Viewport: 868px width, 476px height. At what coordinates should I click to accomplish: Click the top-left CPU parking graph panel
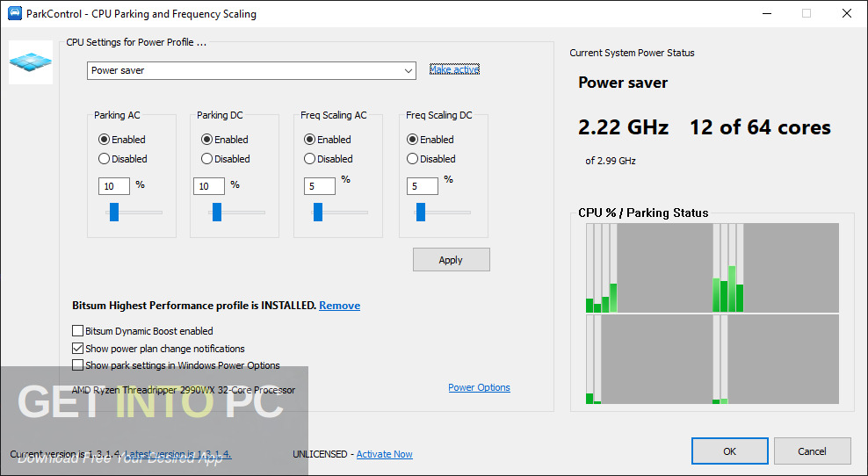click(x=648, y=268)
